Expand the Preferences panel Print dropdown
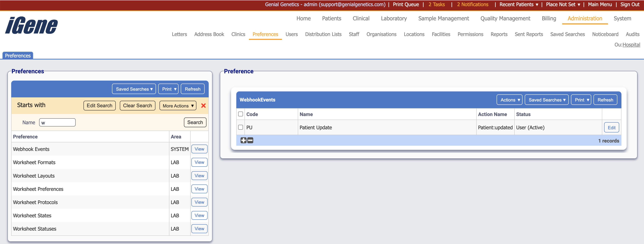644x244 pixels. 168,89
